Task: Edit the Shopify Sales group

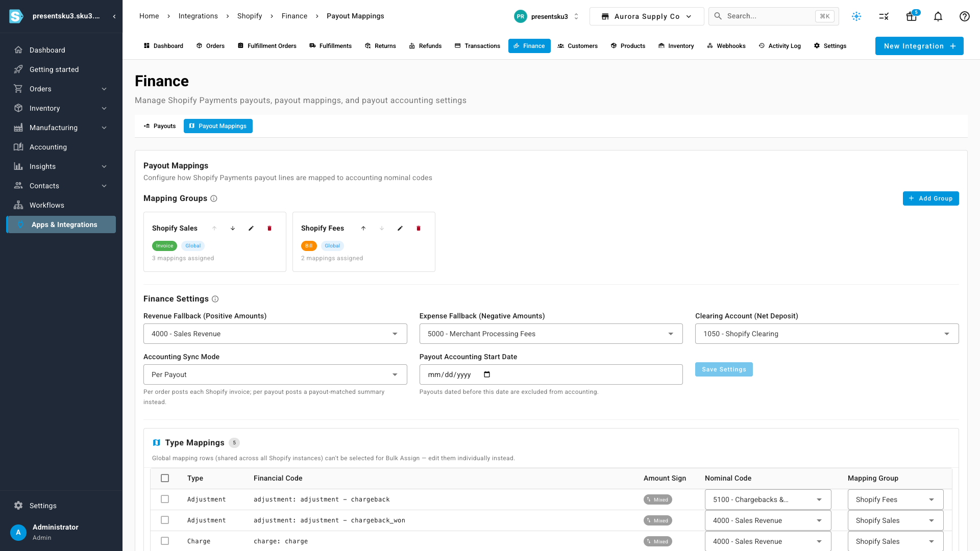Action: 251,228
